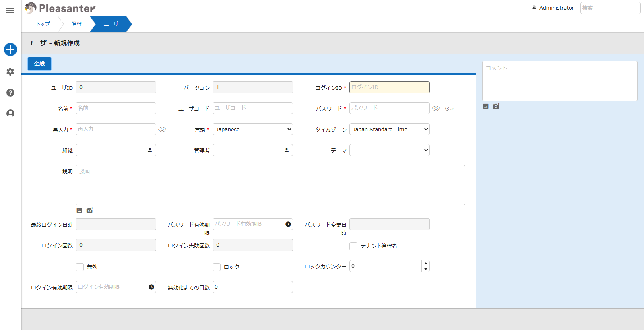Open clock picker for ログイン有効期限
The width and height of the screenshot is (644, 330).
[x=151, y=287]
